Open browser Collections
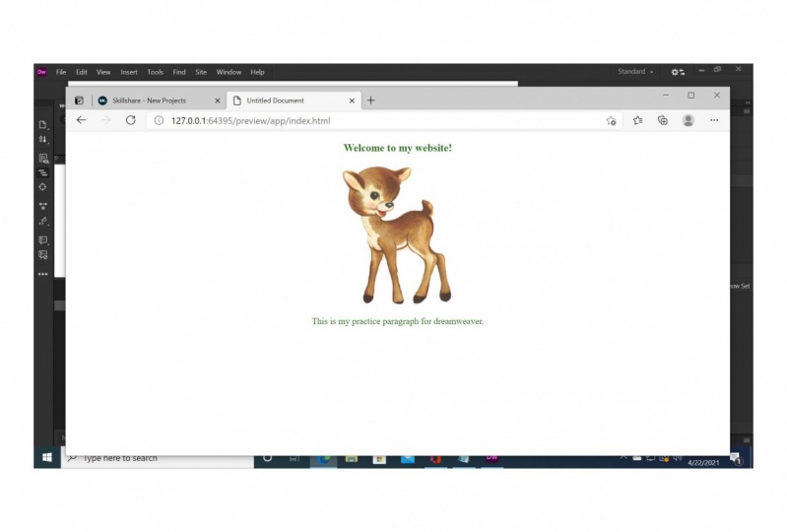This screenshot has height=532, width=787. tap(663, 120)
